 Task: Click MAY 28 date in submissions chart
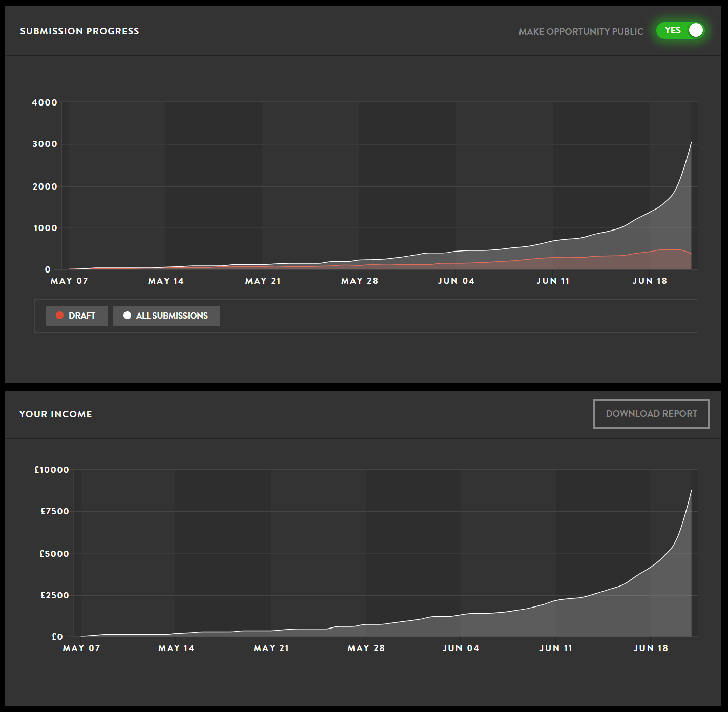(360, 281)
